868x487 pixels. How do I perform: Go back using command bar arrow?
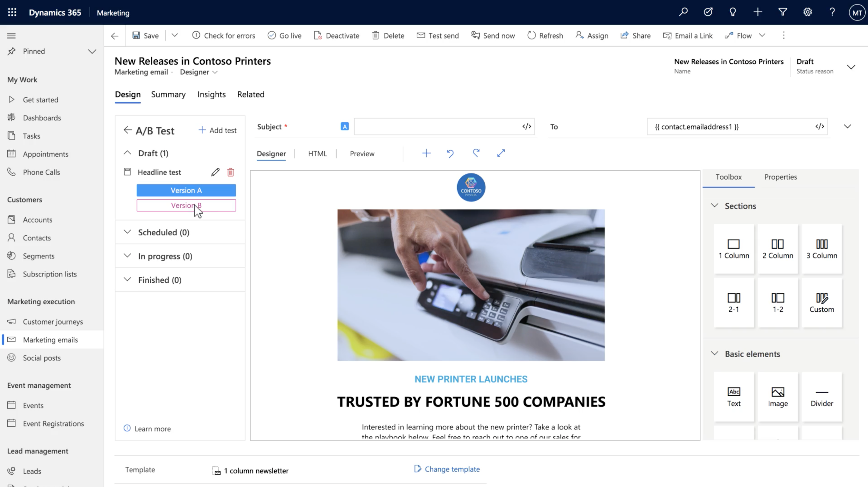pyautogui.click(x=114, y=36)
